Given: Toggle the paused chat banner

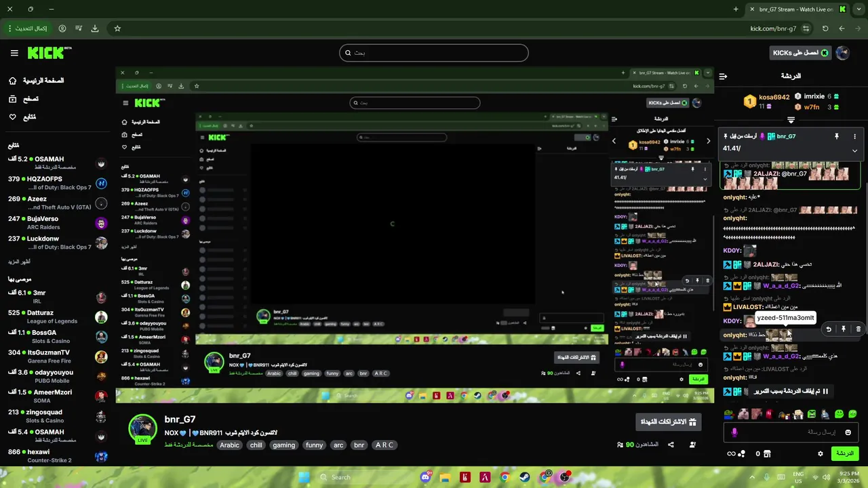Looking at the screenshot, I should tap(791, 391).
